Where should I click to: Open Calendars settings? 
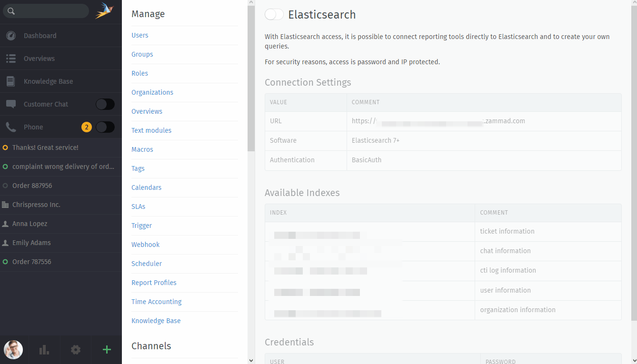pos(147,187)
